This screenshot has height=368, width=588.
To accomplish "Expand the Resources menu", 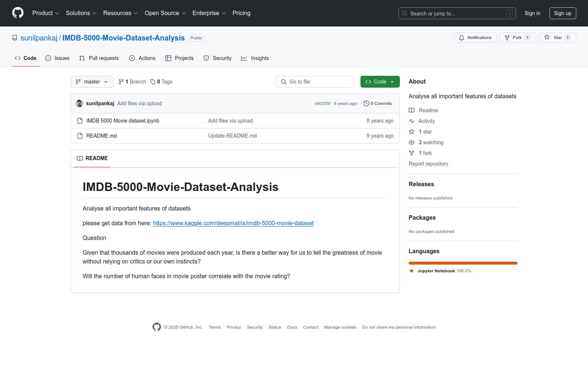I will coord(121,13).
